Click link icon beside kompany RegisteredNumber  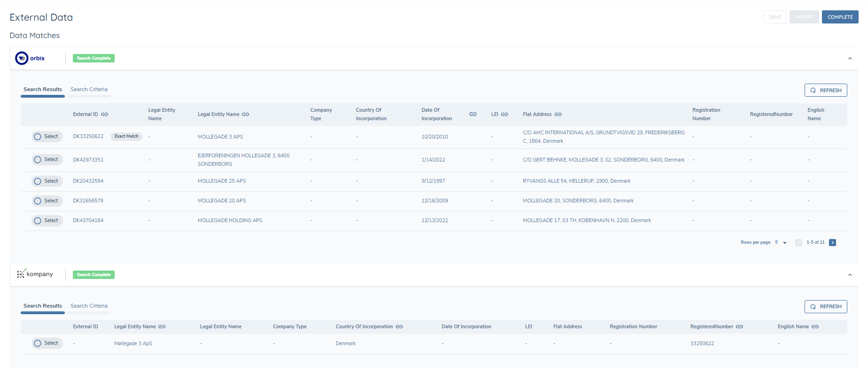740,327
